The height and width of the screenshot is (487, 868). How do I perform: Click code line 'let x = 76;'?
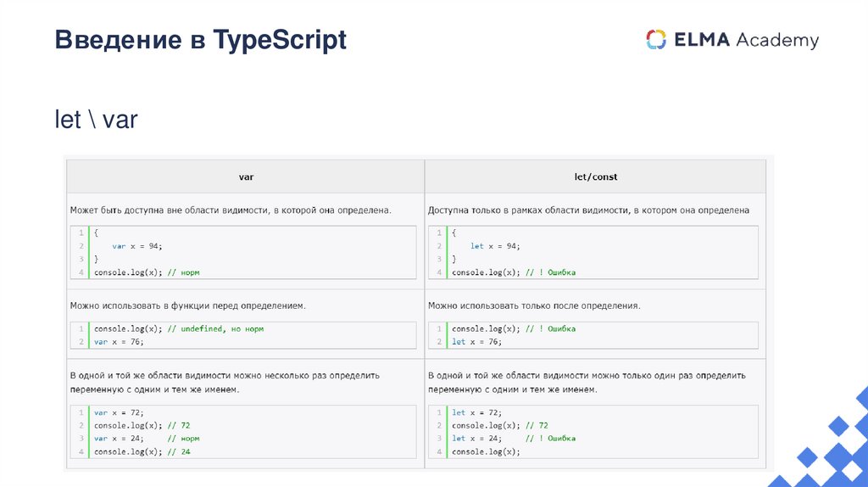click(x=476, y=342)
